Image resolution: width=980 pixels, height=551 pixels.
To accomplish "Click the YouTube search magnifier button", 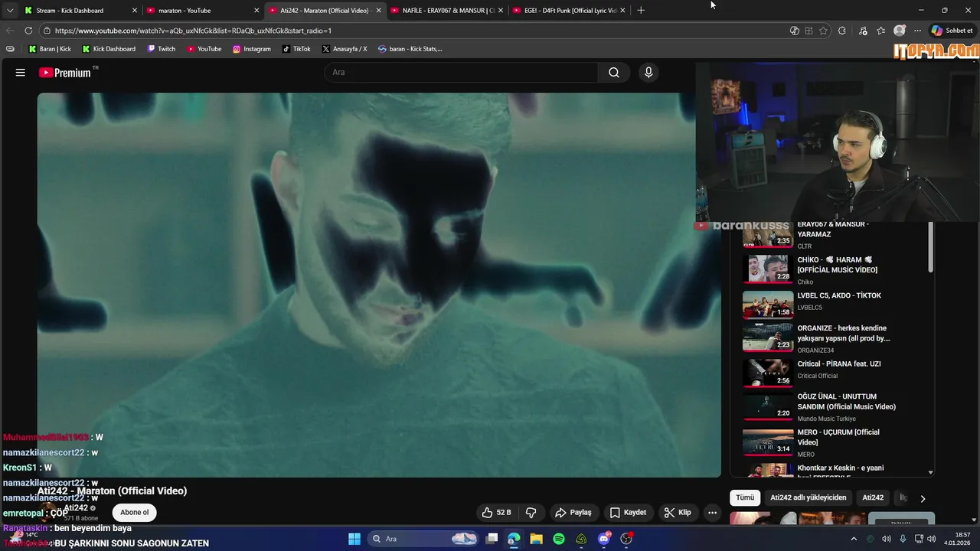I will tap(614, 73).
